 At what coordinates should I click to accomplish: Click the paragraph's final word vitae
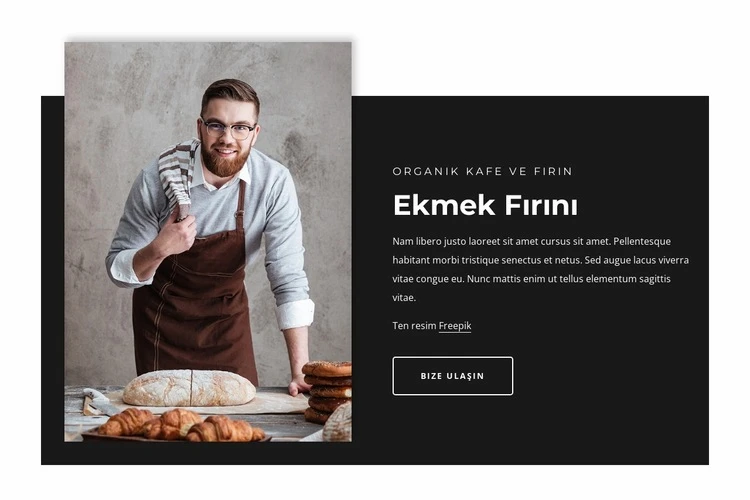(404, 298)
